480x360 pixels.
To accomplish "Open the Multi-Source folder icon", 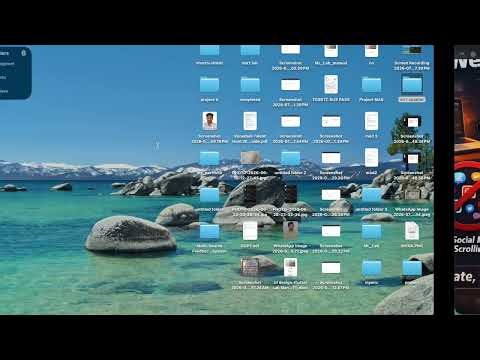I will (x=210, y=231).
